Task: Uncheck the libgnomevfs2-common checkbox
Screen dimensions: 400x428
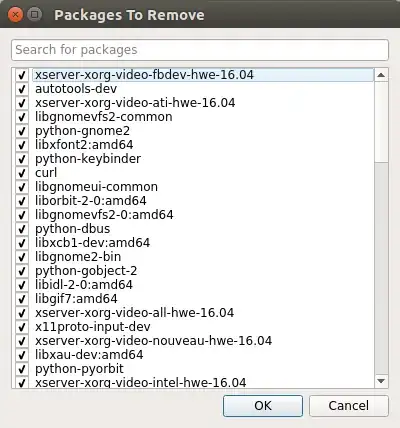Action: click(x=22, y=117)
